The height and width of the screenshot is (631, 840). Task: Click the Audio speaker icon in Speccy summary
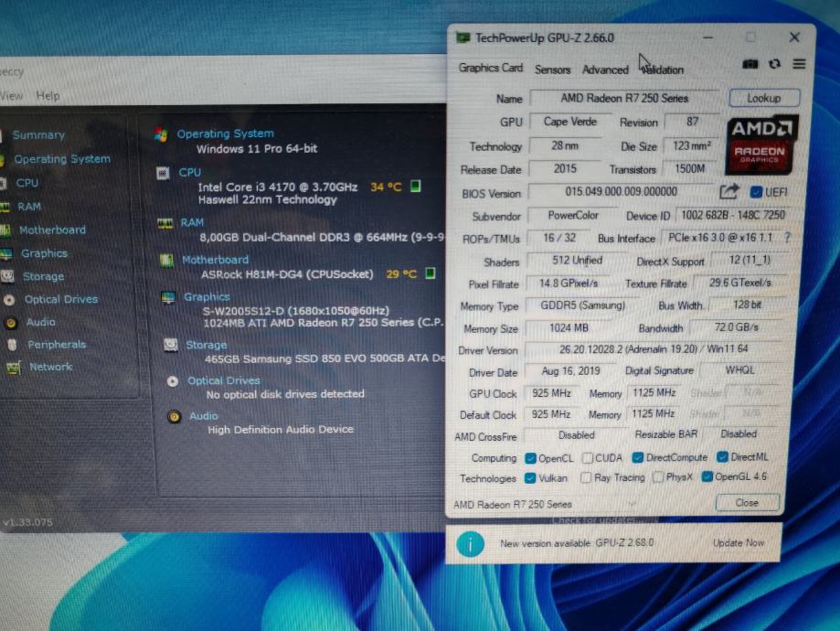tap(174, 417)
